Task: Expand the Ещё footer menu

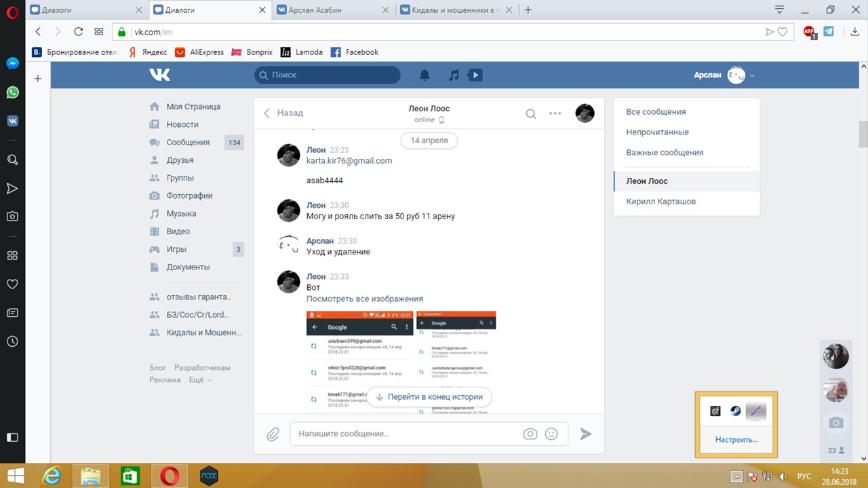Action: 200,380
